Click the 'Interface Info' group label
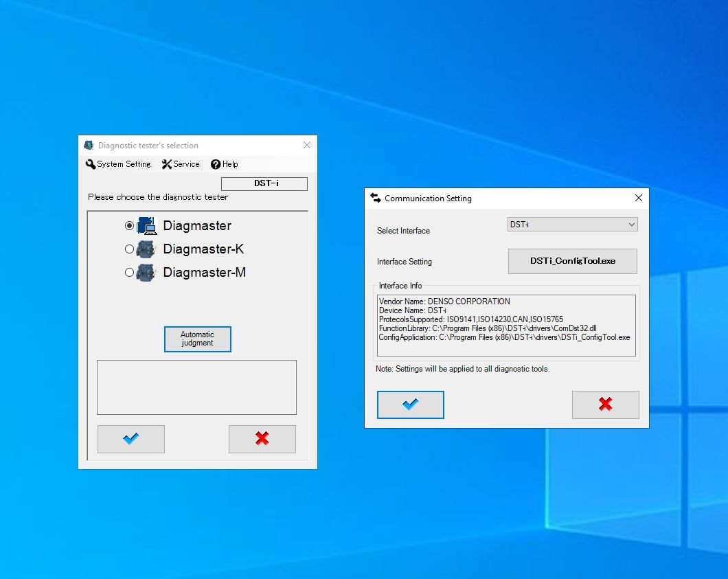This screenshot has height=579, width=728. click(400, 286)
